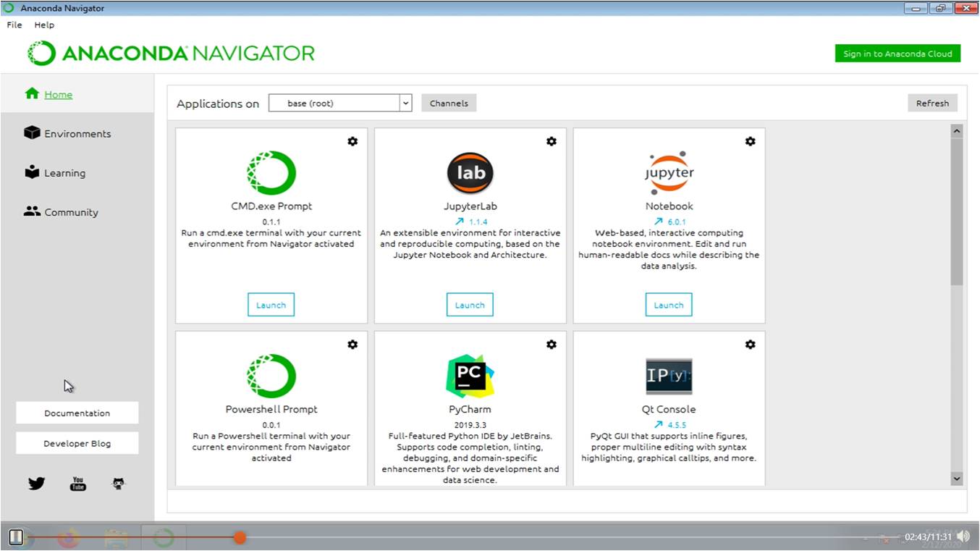Open the settings gear on the Qt Console tile
The image size is (980, 551).
coord(750,345)
